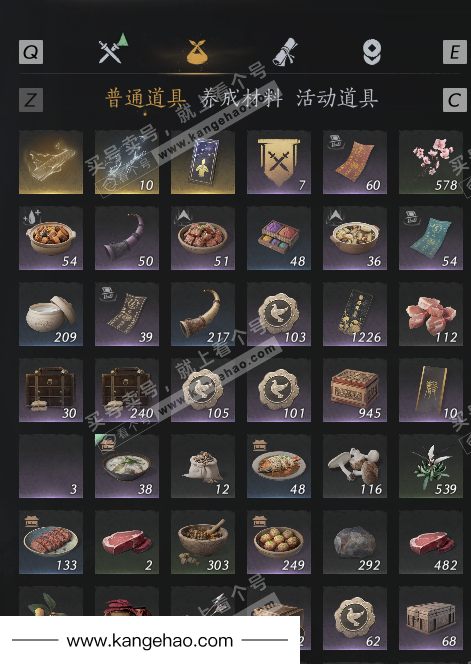Click the E next category key button
471x664 pixels.
[455, 52]
